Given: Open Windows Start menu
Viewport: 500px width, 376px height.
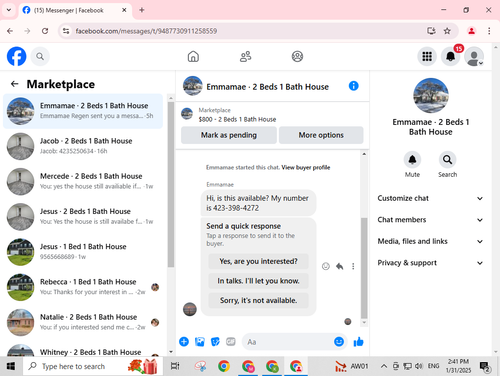Looking at the screenshot, I should [11, 366].
